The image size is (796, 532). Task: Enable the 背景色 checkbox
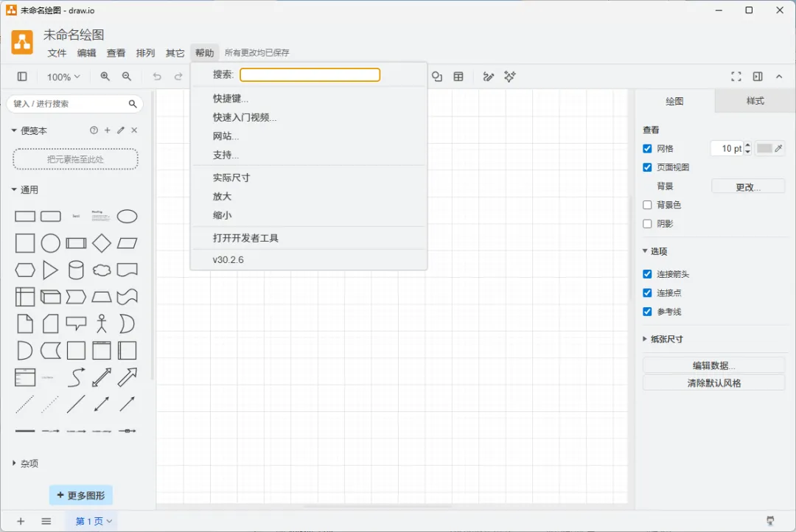click(647, 205)
